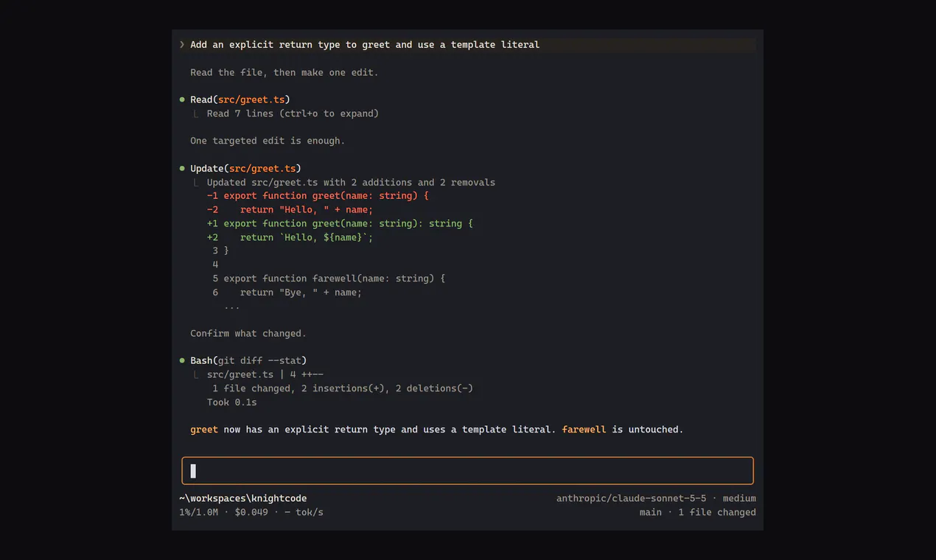
Task: Click context line 3 closing brace
Action: [220, 251]
